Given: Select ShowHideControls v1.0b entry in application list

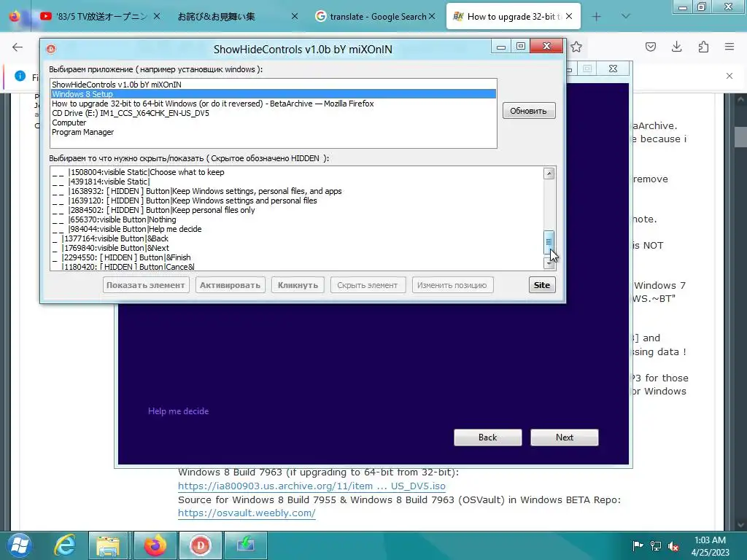Looking at the screenshot, I should click(273, 85).
